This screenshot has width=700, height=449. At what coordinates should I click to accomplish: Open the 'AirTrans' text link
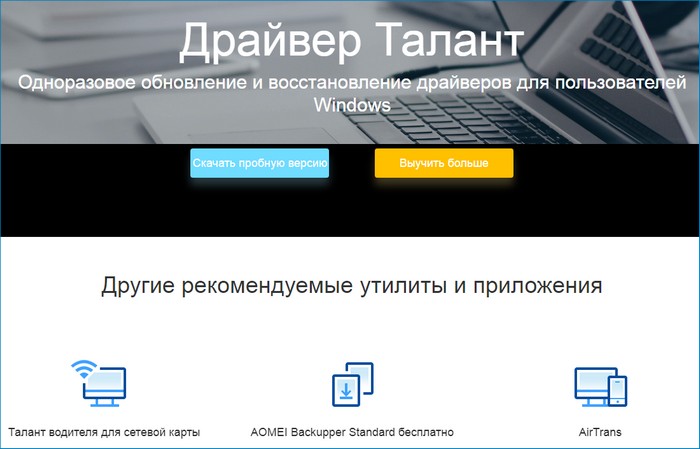click(600, 432)
